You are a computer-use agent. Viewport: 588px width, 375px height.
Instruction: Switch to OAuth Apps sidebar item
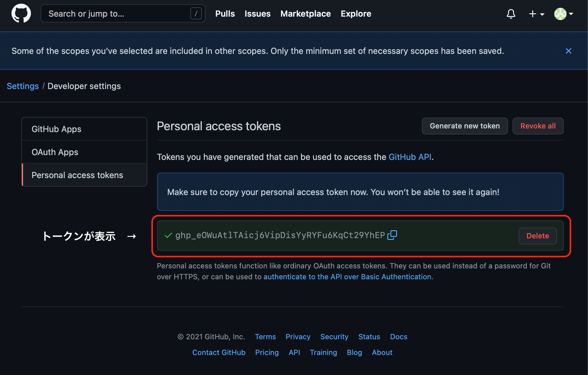(x=55, y=152)
